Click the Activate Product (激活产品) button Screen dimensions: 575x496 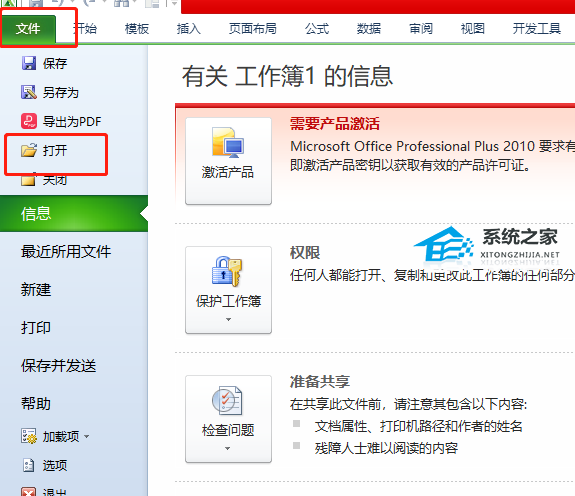[228, 161]
